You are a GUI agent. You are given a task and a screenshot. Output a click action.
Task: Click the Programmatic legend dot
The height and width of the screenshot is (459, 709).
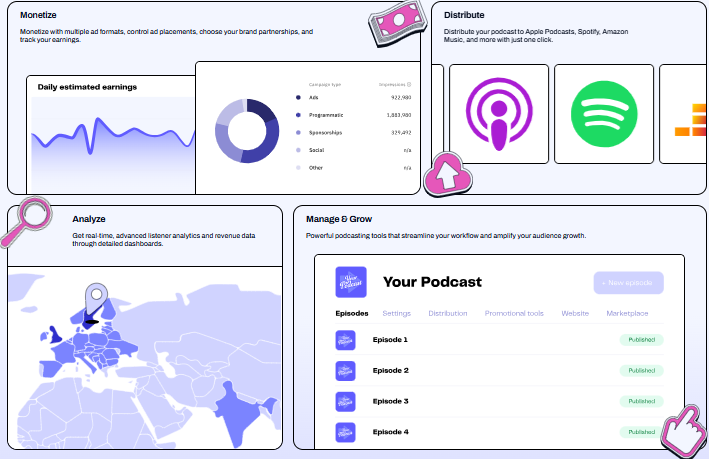click(x=298, y=115)
